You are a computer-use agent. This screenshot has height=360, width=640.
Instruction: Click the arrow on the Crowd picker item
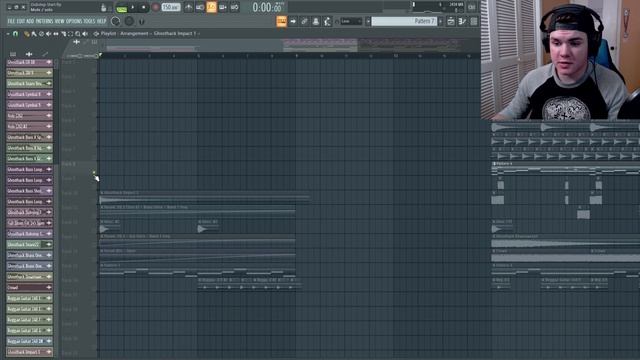[x=49, y=287]
